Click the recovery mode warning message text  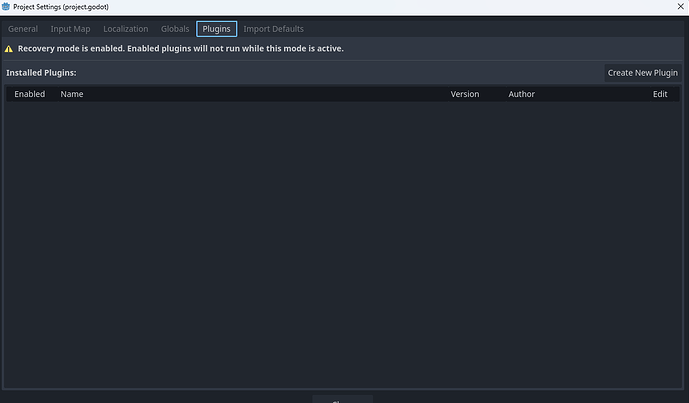click(x=180, y=48)
